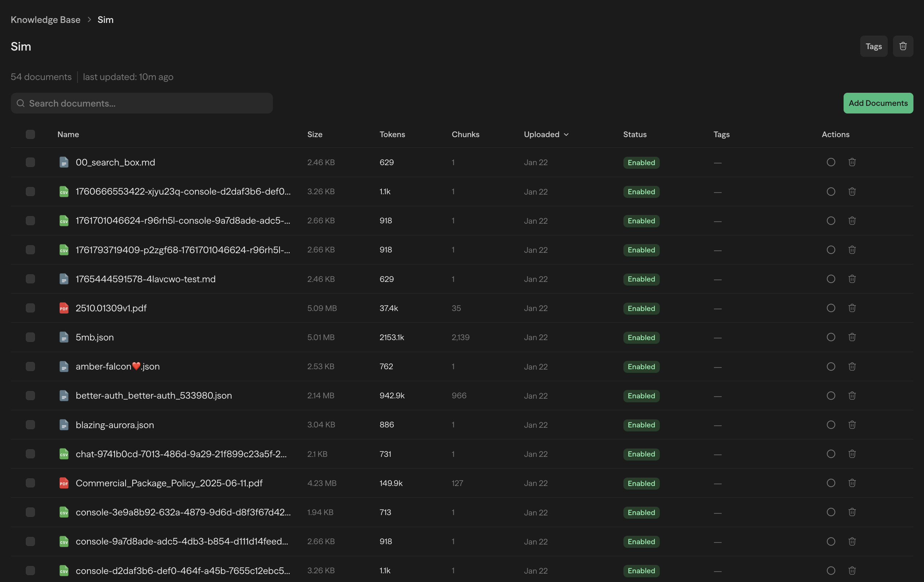Delete better-auth_better-auth_533980.json via trash icon
924x582 pixels.
pos(852,395)
